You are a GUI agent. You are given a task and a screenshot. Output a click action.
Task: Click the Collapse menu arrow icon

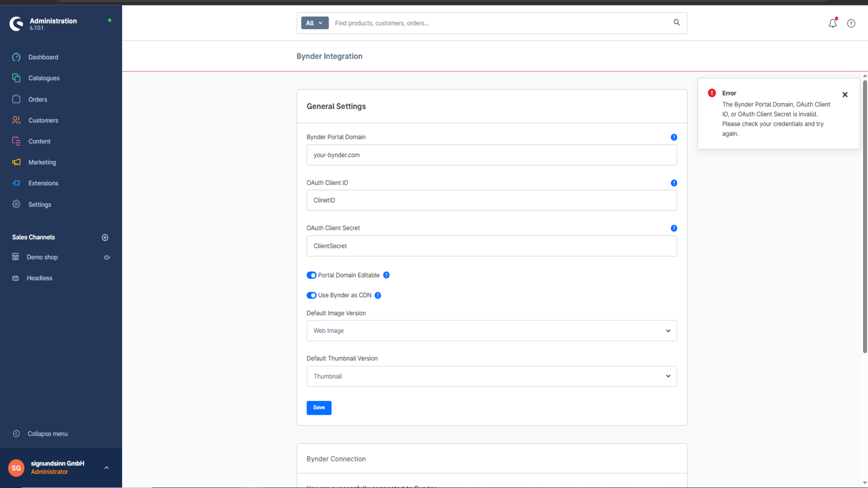click(16, 433)
